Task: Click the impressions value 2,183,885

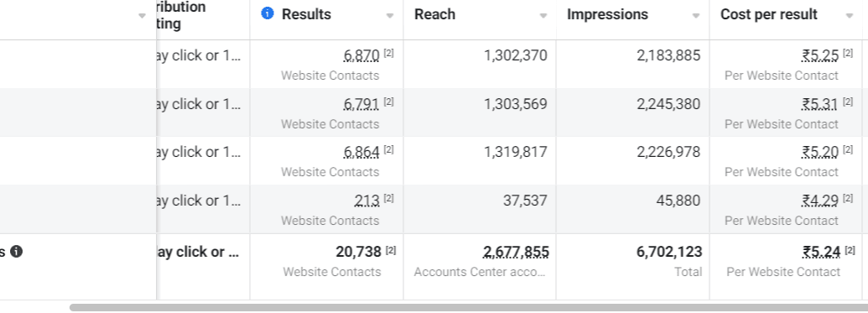Action: tap(668, 55)
